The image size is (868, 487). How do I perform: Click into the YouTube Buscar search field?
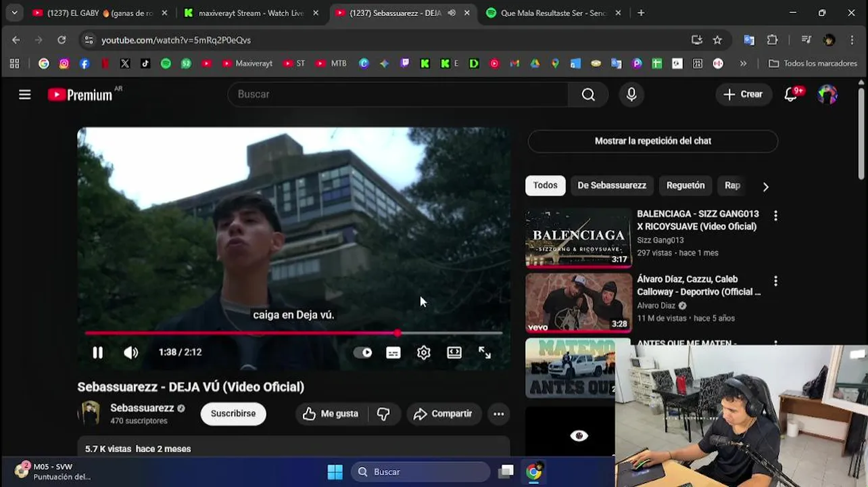pyautogui.click(x=397, y=95)
